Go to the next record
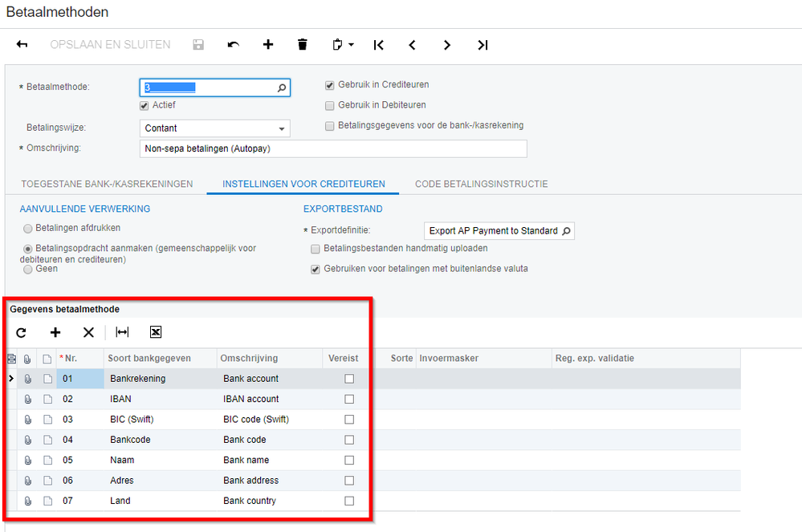Viewport: 802px width, 532px height. tap(447, 45)
